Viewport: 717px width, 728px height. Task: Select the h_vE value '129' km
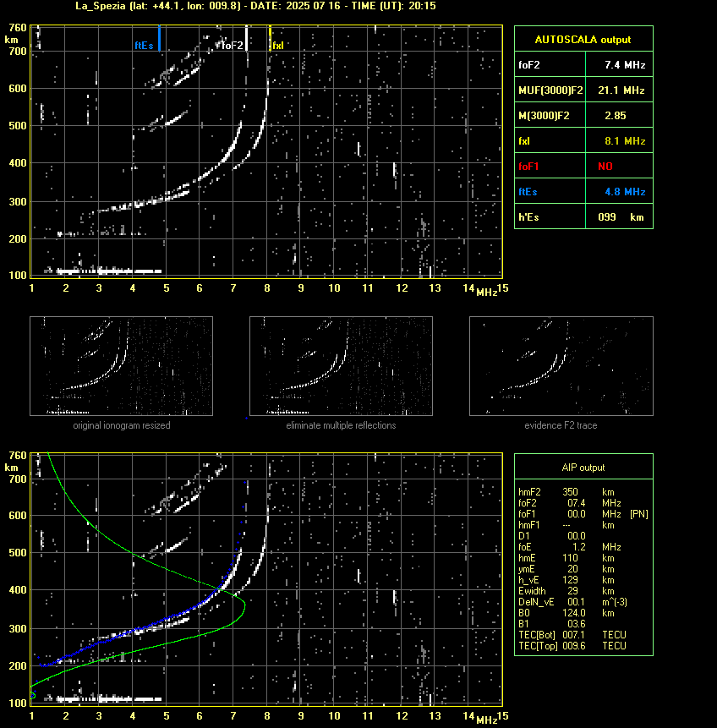click(x=570, y=580)
